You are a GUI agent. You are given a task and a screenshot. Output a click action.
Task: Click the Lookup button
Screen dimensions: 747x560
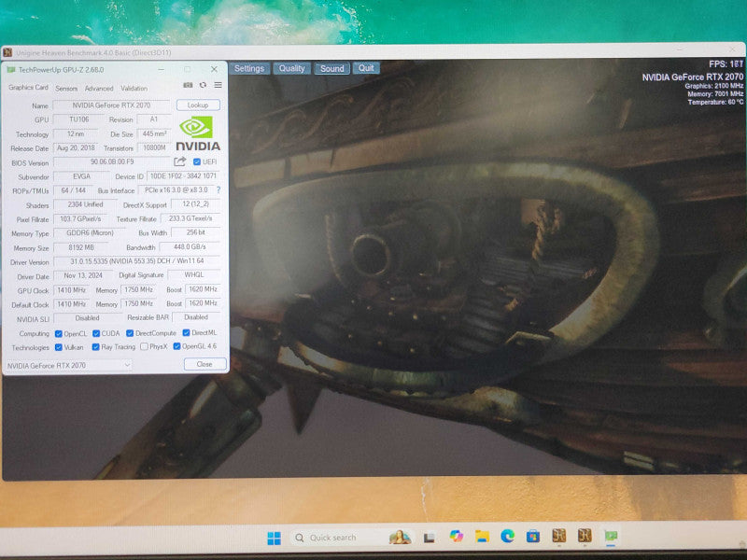(x=198, y=105)
